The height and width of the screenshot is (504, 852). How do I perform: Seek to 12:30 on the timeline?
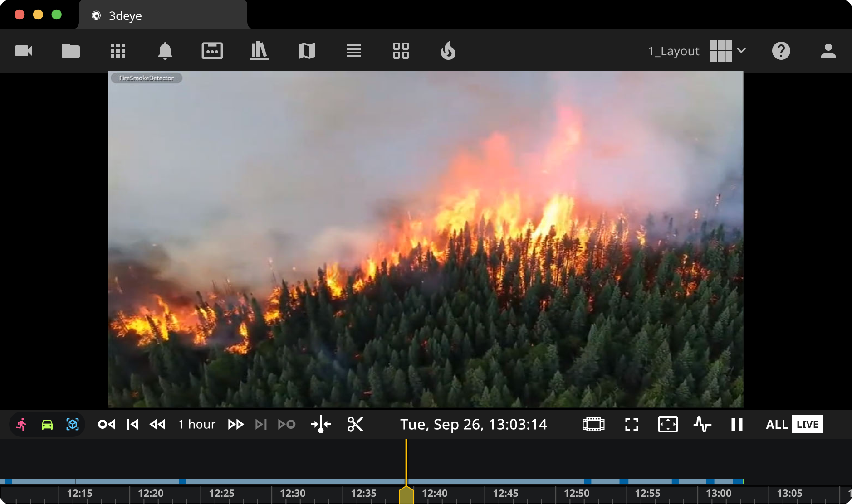point(293,493)
